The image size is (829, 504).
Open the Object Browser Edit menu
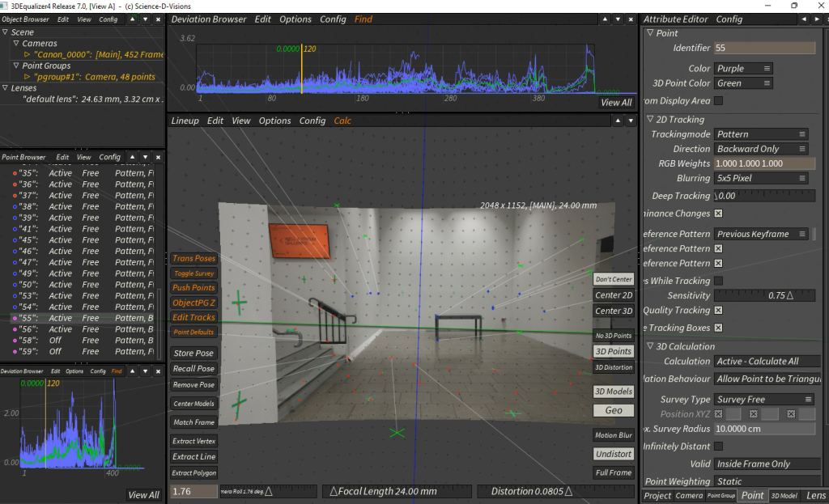[x=63, y=19]
